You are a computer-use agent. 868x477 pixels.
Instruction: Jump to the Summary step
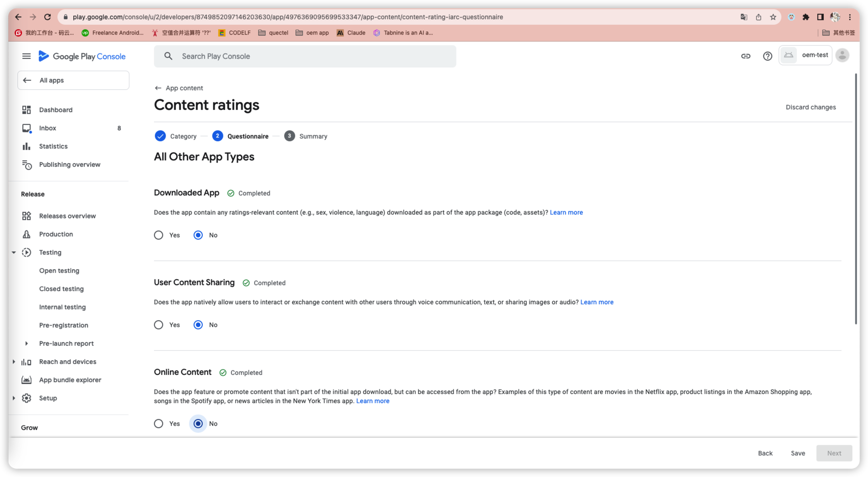pos(306,136)
